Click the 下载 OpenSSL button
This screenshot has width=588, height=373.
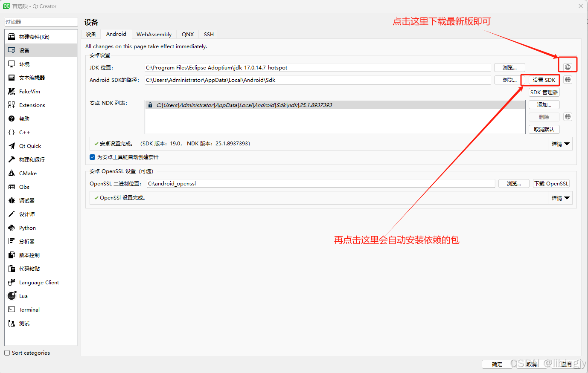tap(551, 183)
